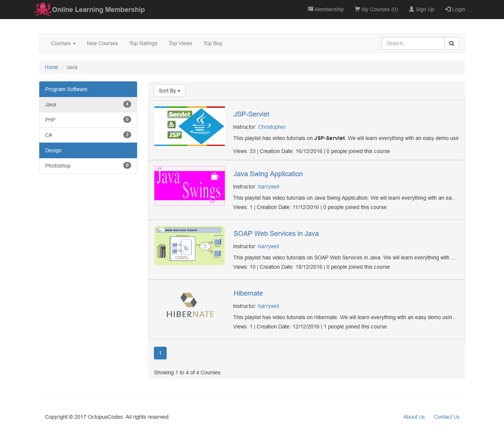Open the Sort By dropdown
504x443 pixels.
[169, 91]
